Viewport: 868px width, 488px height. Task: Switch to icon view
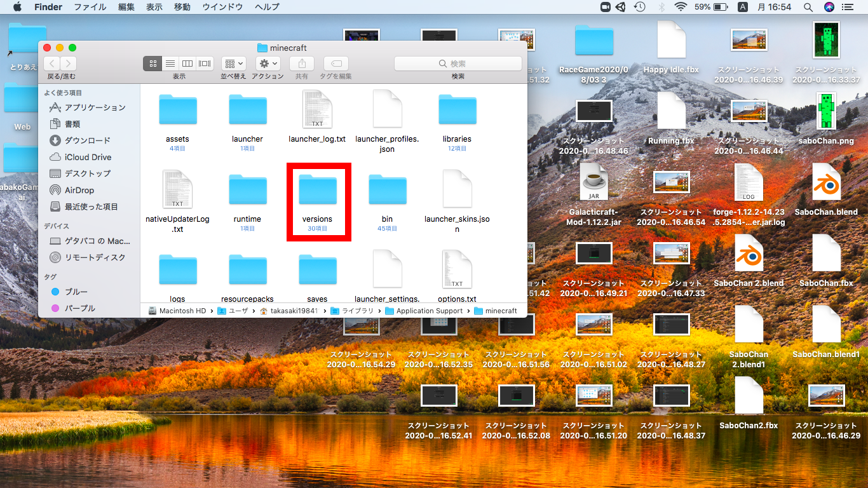(x=153, y=64)
